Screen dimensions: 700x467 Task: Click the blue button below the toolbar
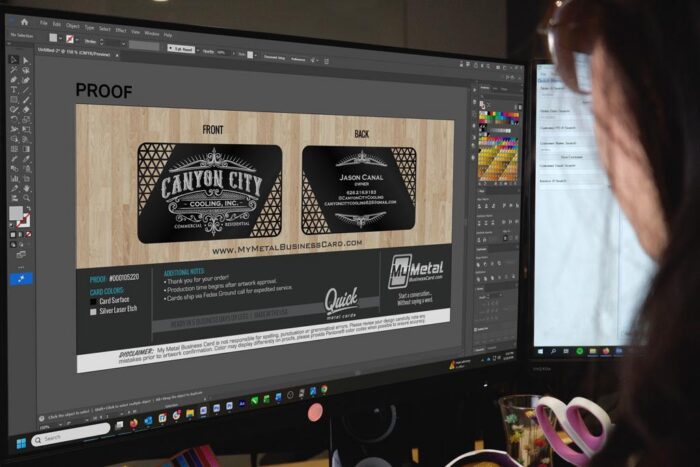(21, 279)
